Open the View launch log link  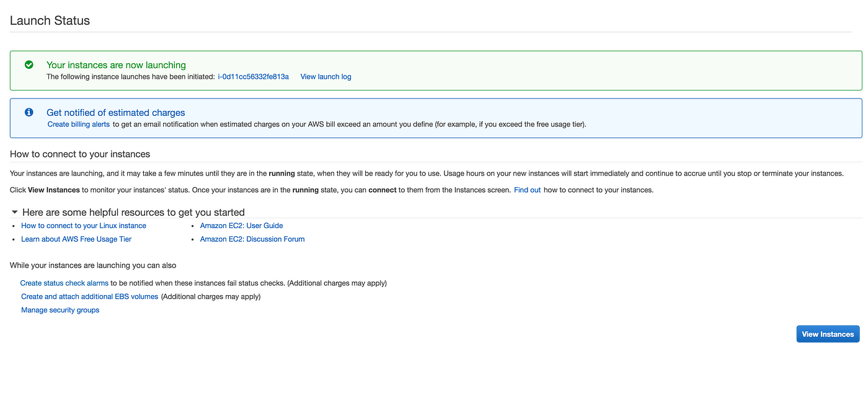325,77
